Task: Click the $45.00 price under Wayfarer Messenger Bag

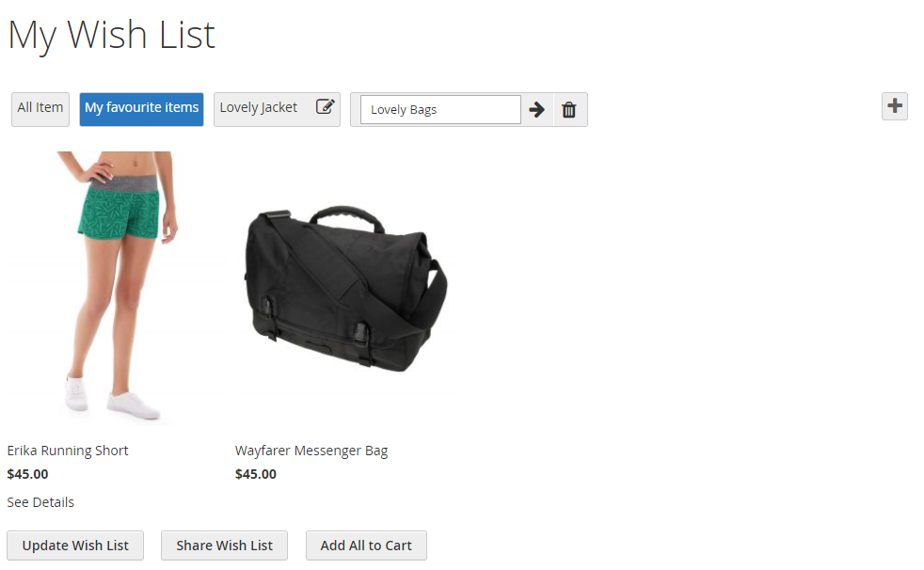Action: point(256,474)
